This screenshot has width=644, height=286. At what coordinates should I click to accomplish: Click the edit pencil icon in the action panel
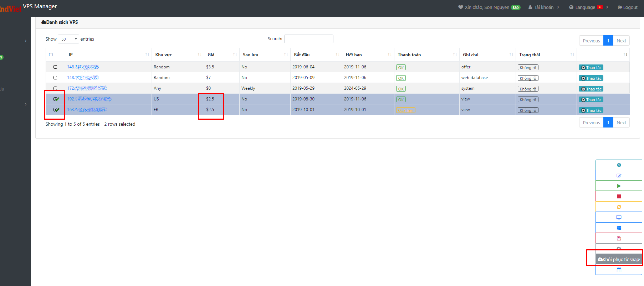(619, 176)
